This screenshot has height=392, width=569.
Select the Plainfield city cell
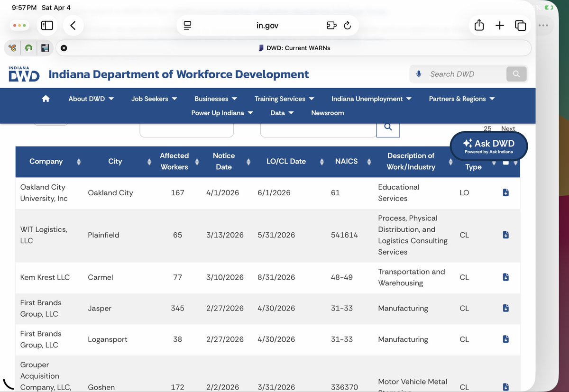(x=103, y=235)
